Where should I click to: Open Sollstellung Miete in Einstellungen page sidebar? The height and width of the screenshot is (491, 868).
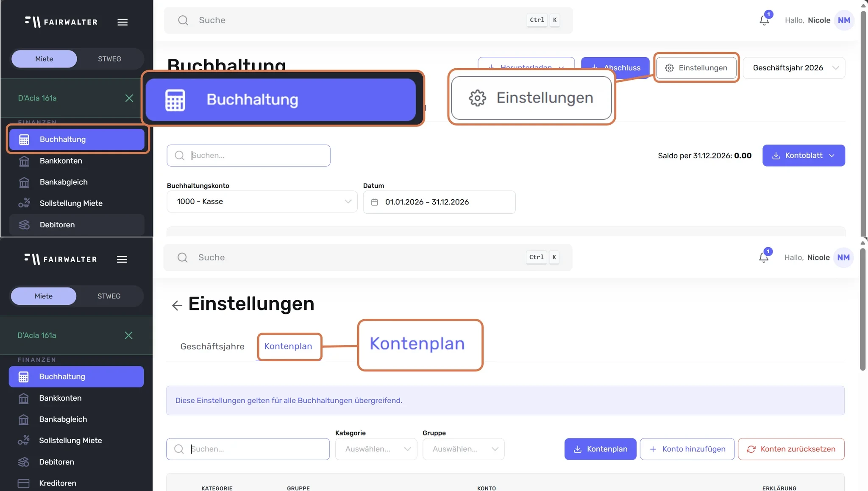click(76, 441)
